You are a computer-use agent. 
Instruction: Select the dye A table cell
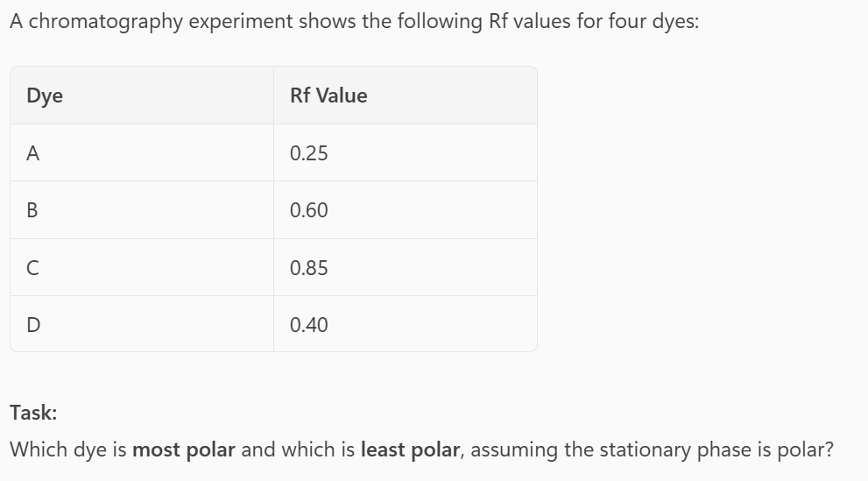33,153
